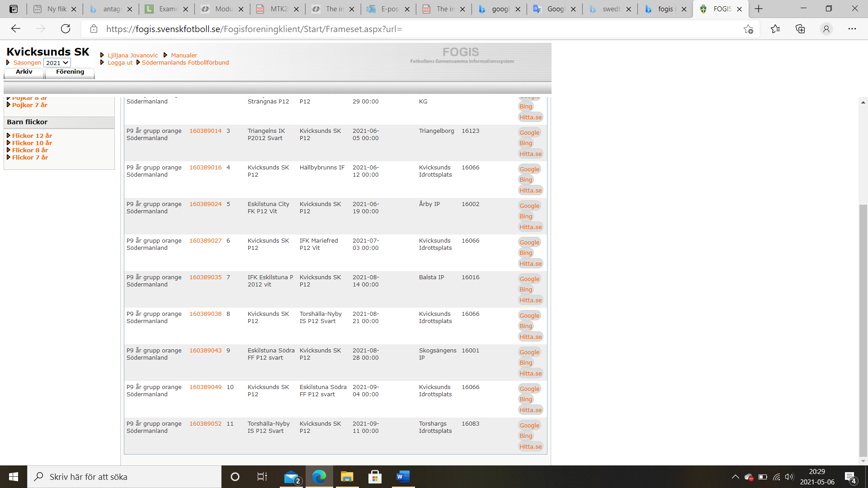Switch to the Förening tab
The image size is (868, 488).
point(70,72)
